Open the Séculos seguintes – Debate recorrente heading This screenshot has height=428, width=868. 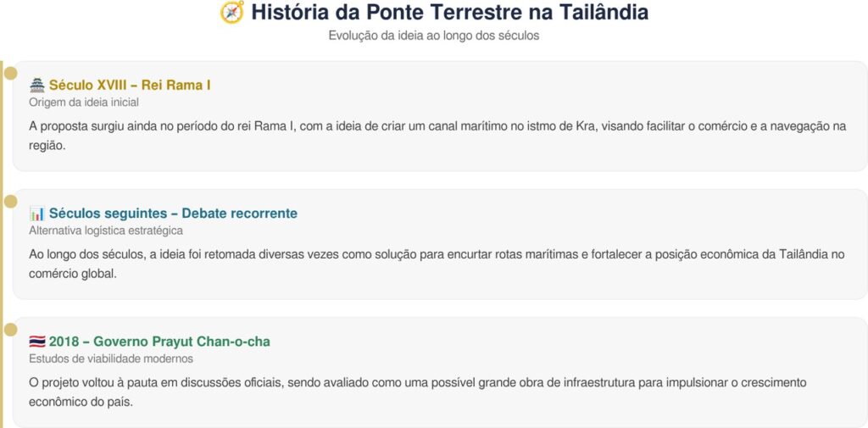[173, 214]
